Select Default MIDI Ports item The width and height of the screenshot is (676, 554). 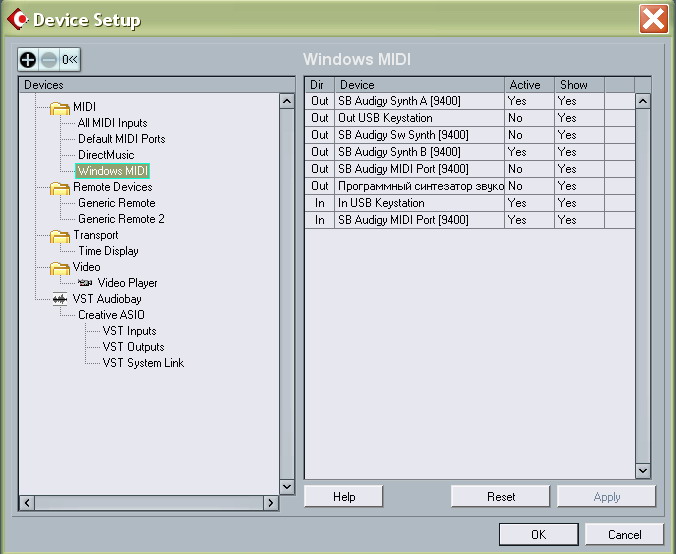(x=122, y=139)
